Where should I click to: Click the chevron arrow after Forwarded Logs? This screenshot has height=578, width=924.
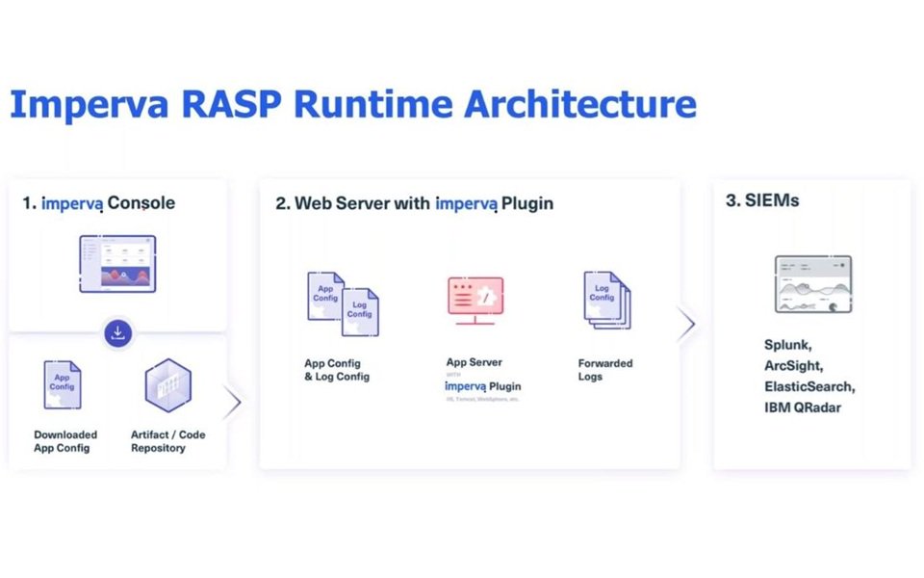click(686, 326)
